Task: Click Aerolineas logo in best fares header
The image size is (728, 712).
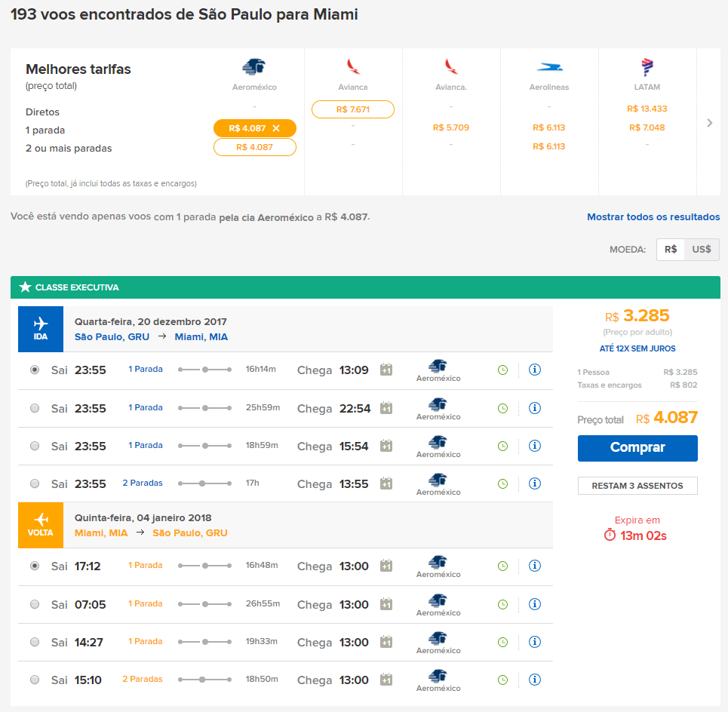Action: pyautogui.click(x=549, y=67)
